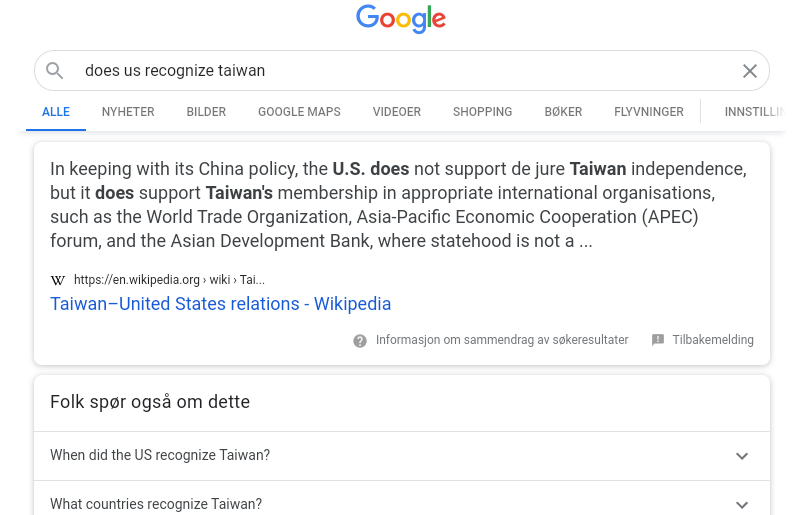Expand "What countries recognize Taiwan?" question
The width and height of the screenshot is (812, 515).
click(741, 504)
